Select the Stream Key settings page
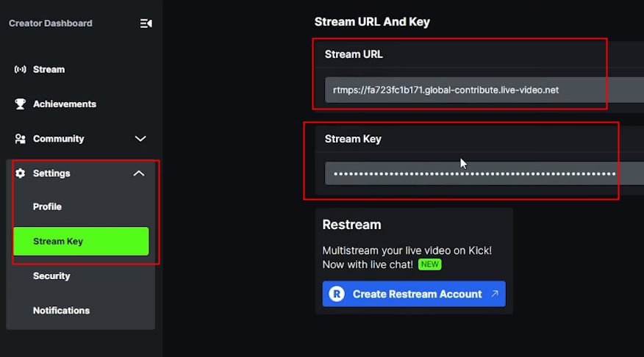 click(x=81, y=241)
